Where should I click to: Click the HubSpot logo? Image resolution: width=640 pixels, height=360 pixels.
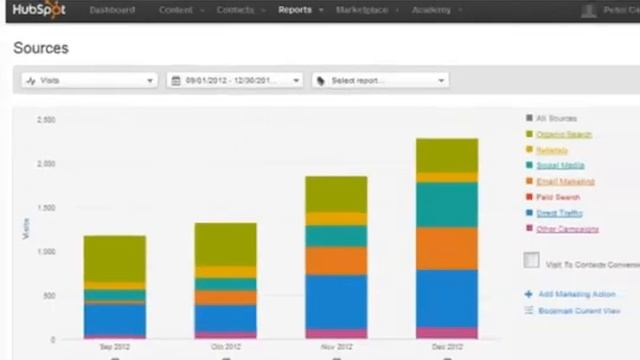39,9
